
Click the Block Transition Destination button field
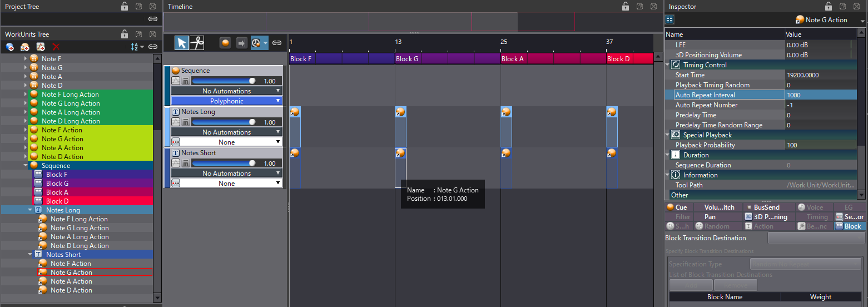[816, 238]
